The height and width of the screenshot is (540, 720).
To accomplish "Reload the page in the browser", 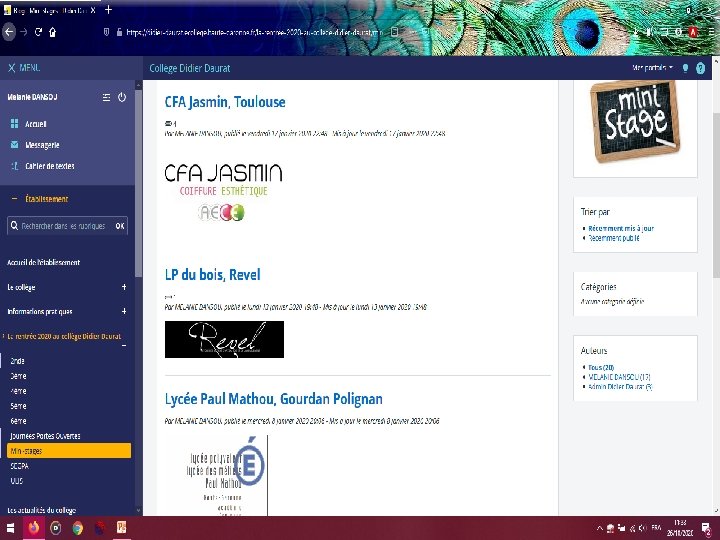I will point(38,32).
